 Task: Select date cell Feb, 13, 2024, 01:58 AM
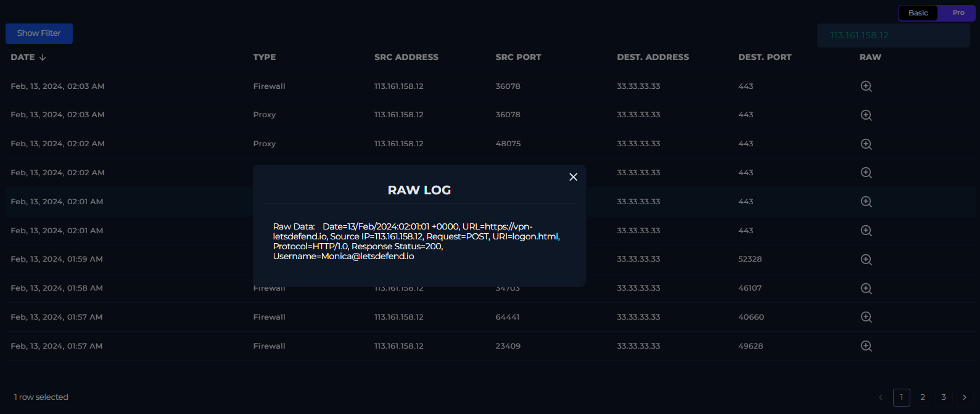57,288
